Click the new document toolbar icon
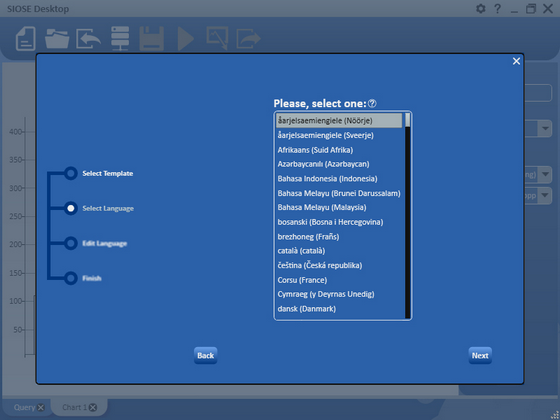The width and height of the screenshot is (560, 420). click(25, 38)
